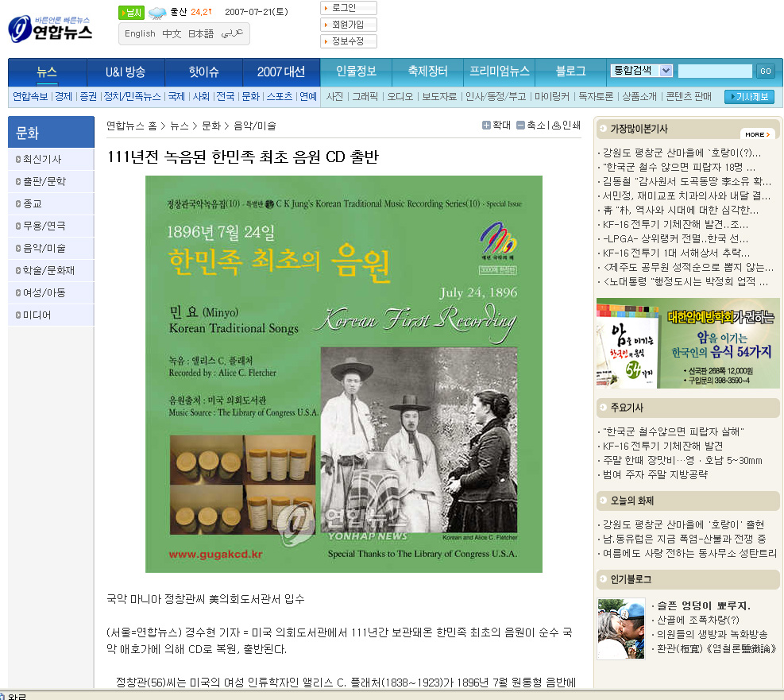Viewport: 784px width, 700px height.
Task: Open '남.동유럽은 지금 폭염' article
Action: [x=684, y=539]
